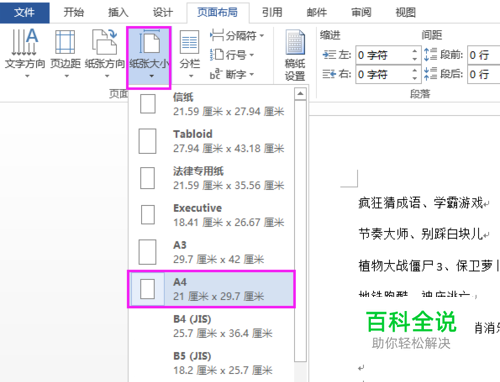
Task: Click the document line 疯狂猜成语、学霸游戏
Action: click(421, 203)
